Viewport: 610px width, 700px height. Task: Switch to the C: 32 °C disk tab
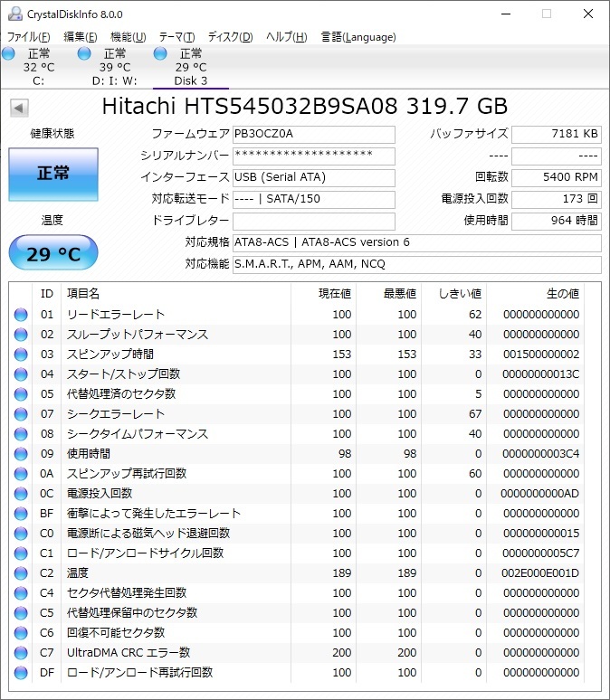(39, 67)
